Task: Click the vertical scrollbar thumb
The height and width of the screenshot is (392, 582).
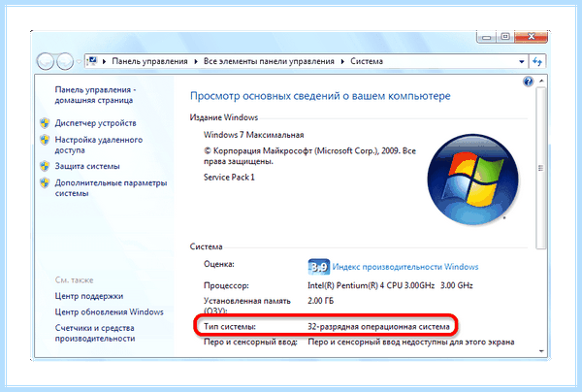Action: click(x=541, y=168)
